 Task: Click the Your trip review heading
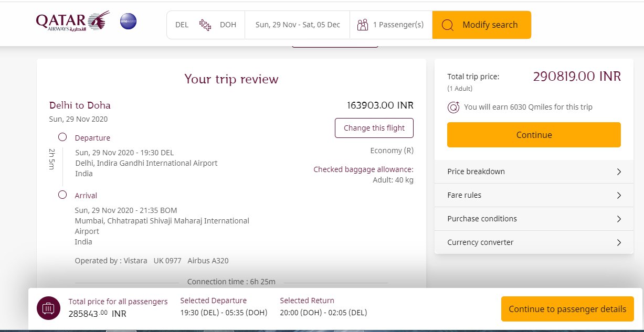[x=231, y=79]
